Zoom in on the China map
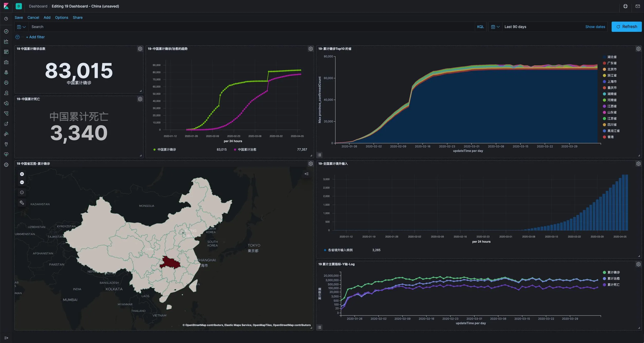Viewport: 644px width, 343px height. click(22, 174)
